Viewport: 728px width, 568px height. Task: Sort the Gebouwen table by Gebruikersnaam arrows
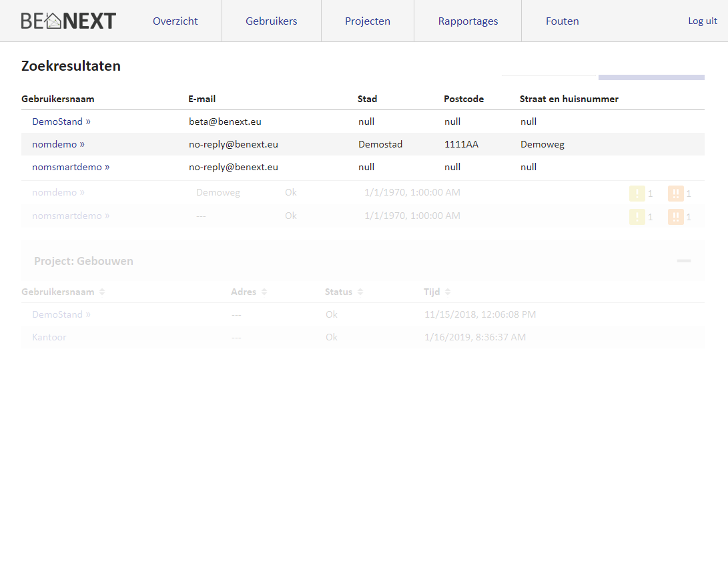(102, 292)
